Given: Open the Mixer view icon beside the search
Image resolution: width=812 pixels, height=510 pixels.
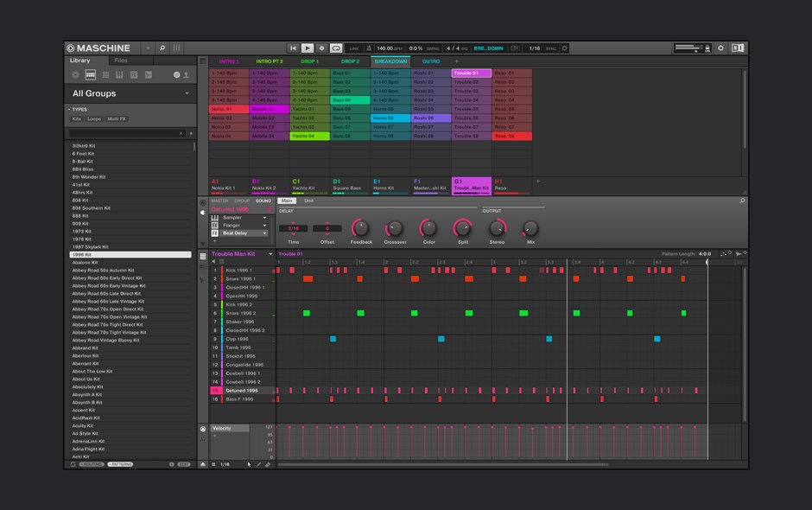Looking at the screenshot, I should 176,48.
